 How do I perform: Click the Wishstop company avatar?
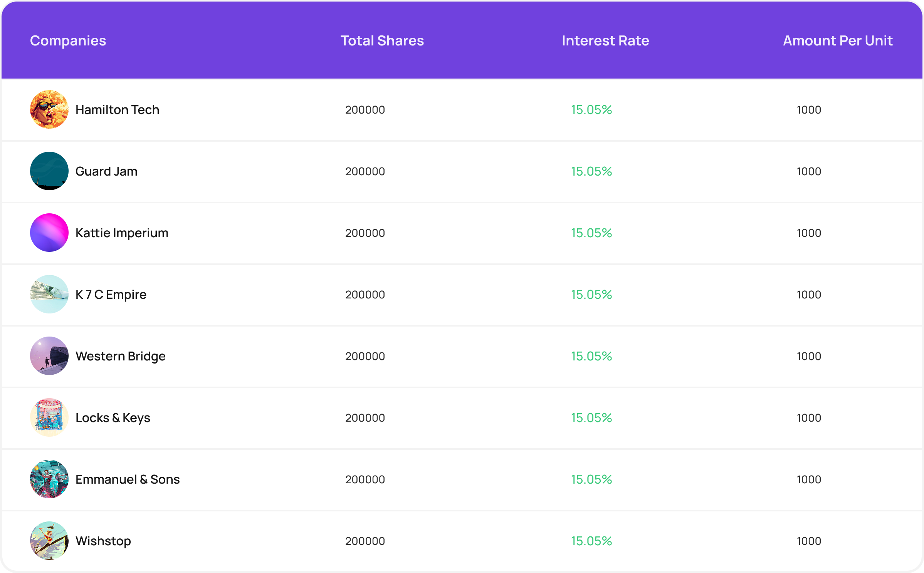[49, 541]
